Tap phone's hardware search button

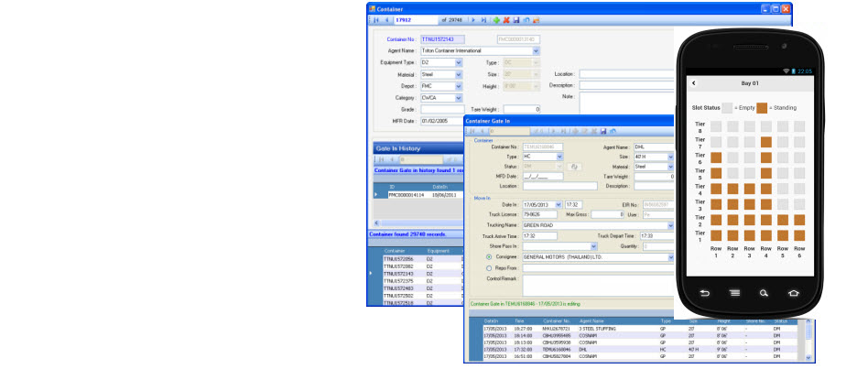click(764, 293)
